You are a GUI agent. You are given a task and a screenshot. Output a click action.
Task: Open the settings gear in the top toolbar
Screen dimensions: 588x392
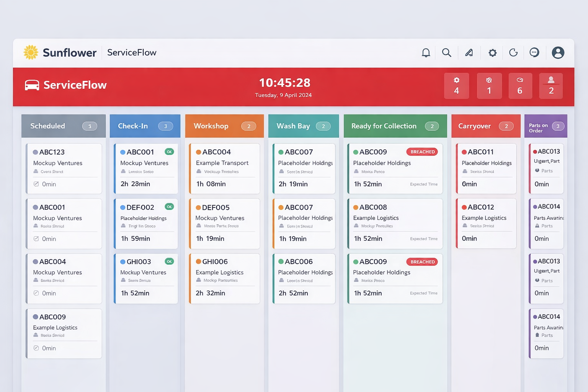(492, 52)
